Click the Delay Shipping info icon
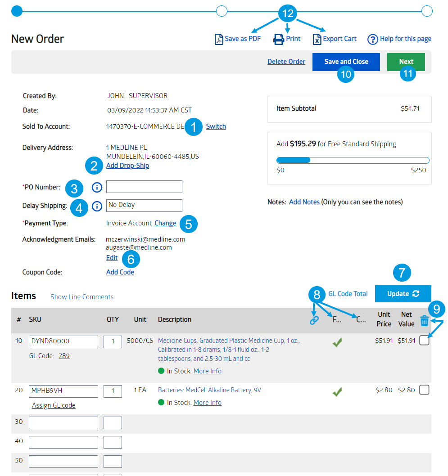The height and width of the screenshot is (476, 448). (97, 207)
